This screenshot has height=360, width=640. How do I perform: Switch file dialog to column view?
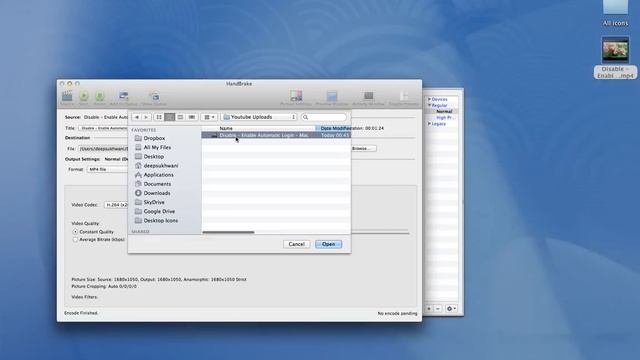point(180,117)
